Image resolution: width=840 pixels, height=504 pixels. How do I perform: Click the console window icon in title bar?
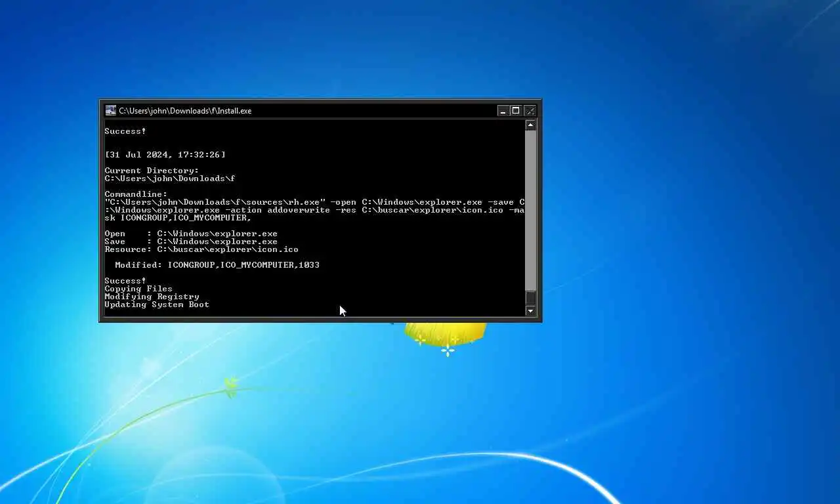pos(111,110)
